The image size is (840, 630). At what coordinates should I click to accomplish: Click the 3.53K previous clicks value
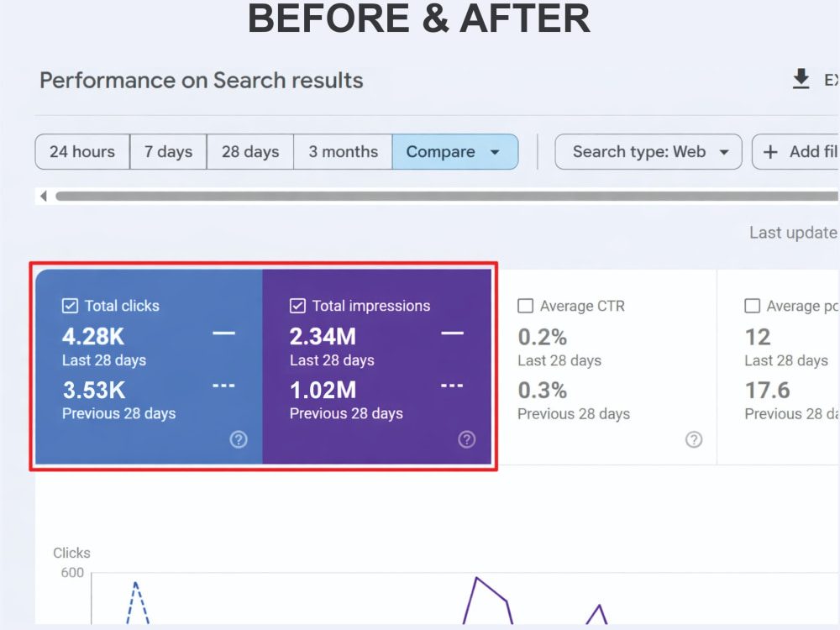point(94,390)
